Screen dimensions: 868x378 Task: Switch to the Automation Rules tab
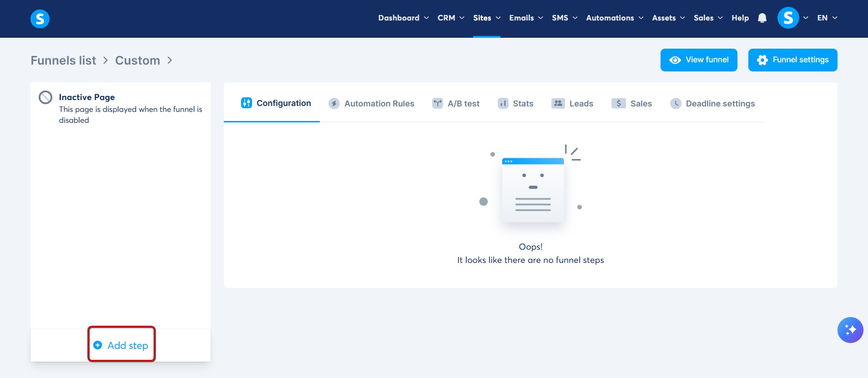(x=371, y=104)
